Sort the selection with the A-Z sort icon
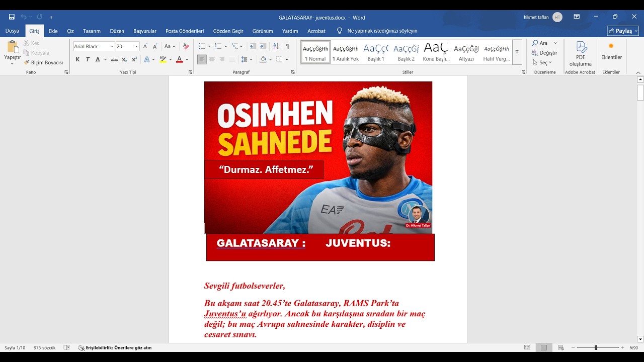Viewport: 644px width, 362px height. pos(276,46)
